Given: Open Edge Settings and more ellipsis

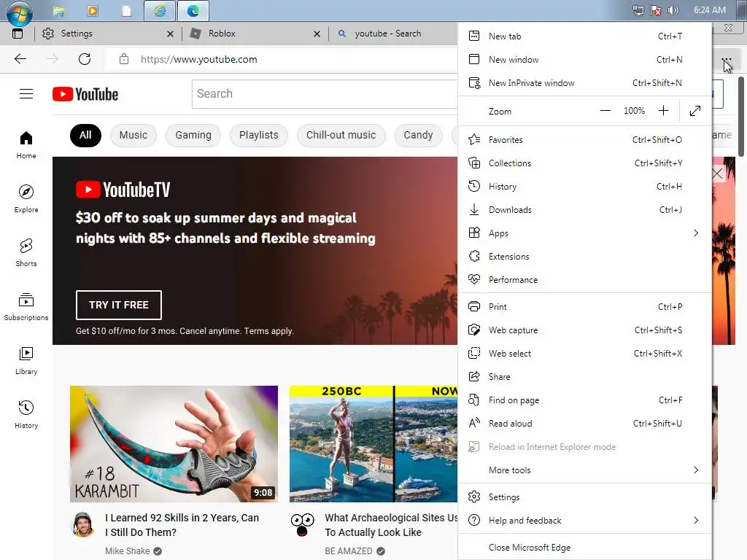Looking at the screenshot, I should coord(726,60).
